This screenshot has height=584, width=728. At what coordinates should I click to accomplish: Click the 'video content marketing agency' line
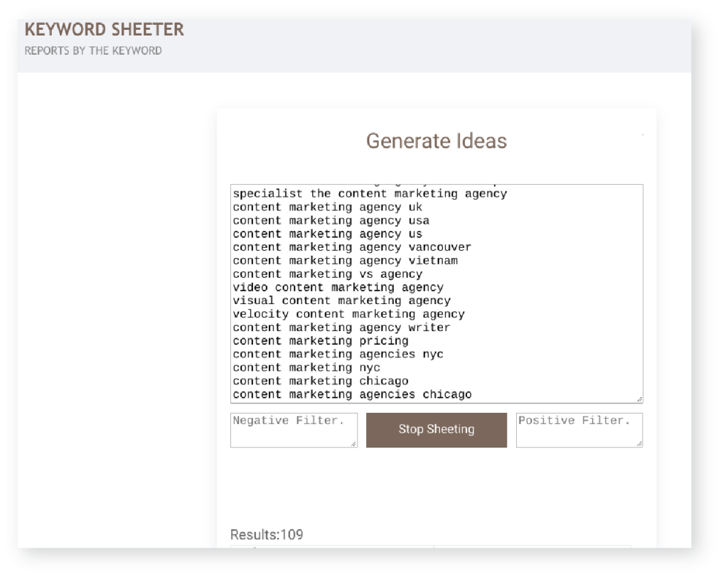tap(338, 288)
